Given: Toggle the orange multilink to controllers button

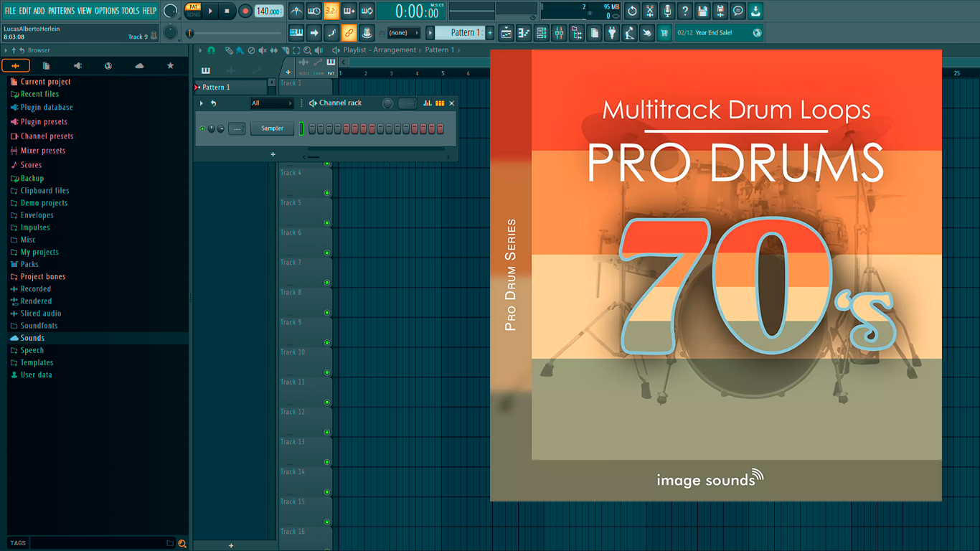Looking at the screenshot, I should (349, 33).
